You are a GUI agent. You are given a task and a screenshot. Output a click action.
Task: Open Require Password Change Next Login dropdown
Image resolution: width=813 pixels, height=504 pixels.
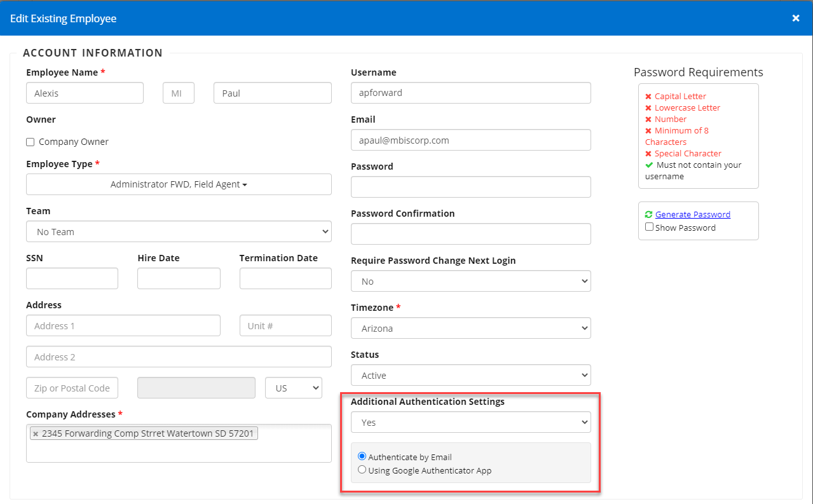click(x=471, y=281)
